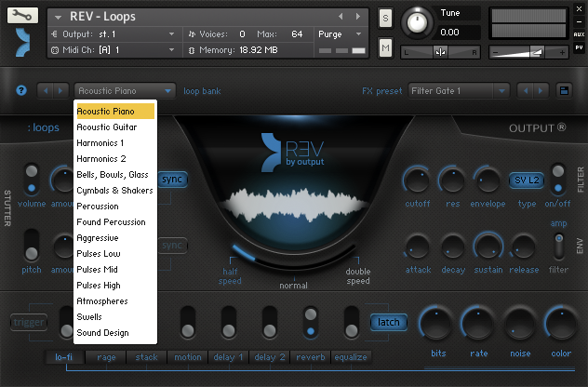Screen dimensions: 588x387
Task: Select previous FX preset arrow
Action: point(526,91)
